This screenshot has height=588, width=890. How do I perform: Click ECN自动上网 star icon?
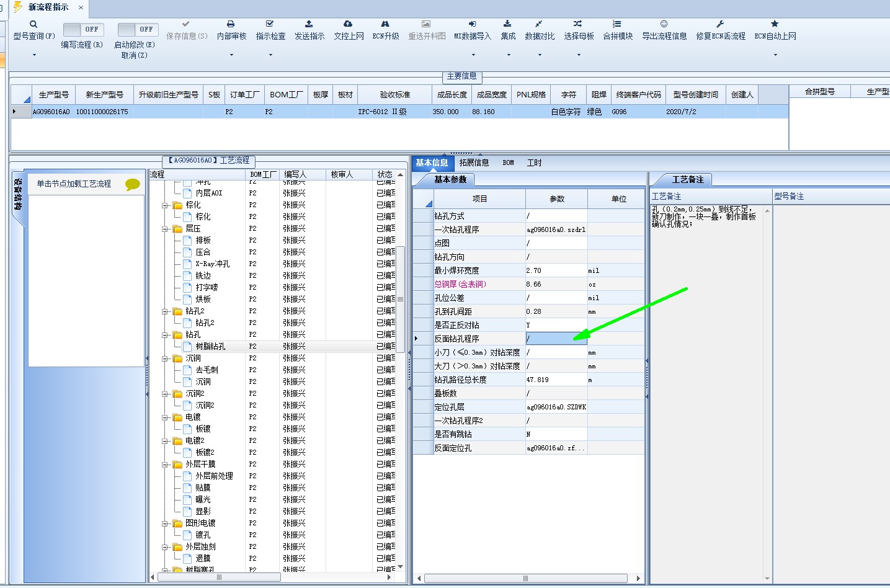(775, 24)
